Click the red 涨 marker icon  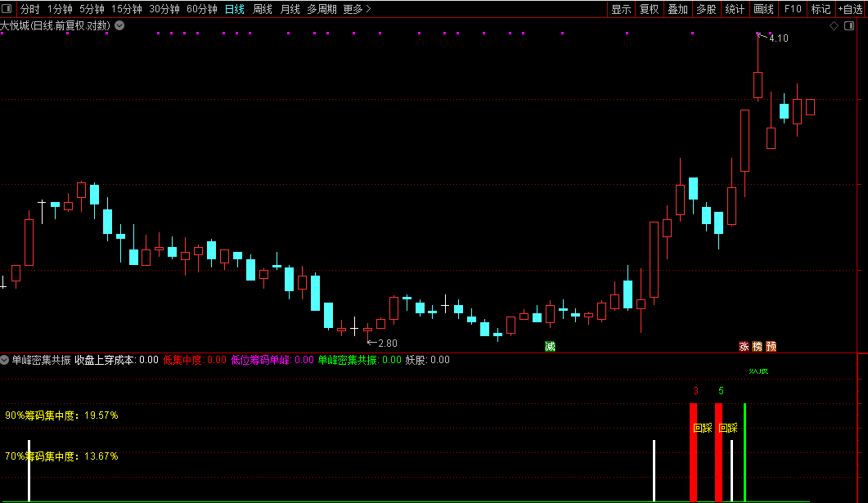[744, 347]
